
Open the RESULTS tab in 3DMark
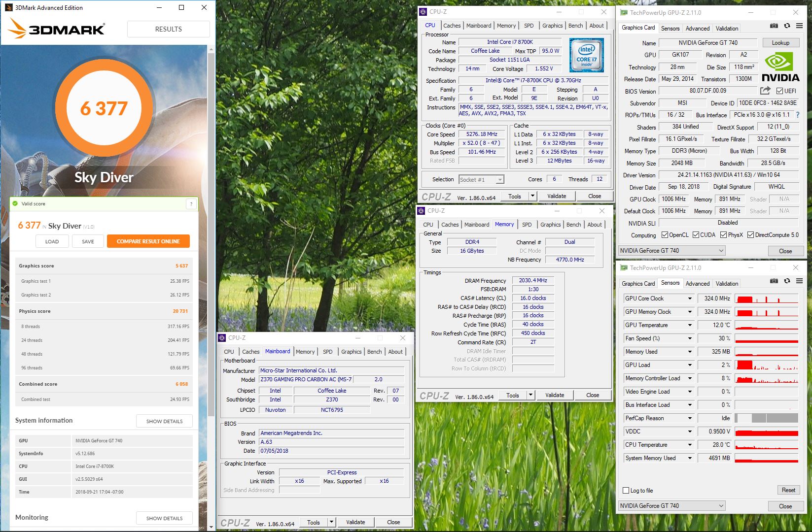pos(168,29)
